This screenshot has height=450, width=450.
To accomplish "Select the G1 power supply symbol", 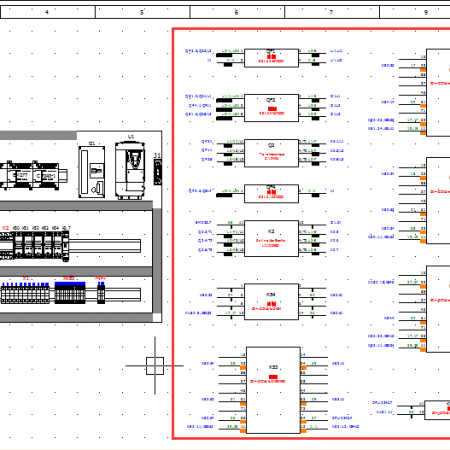I will [x=92, y=172].
